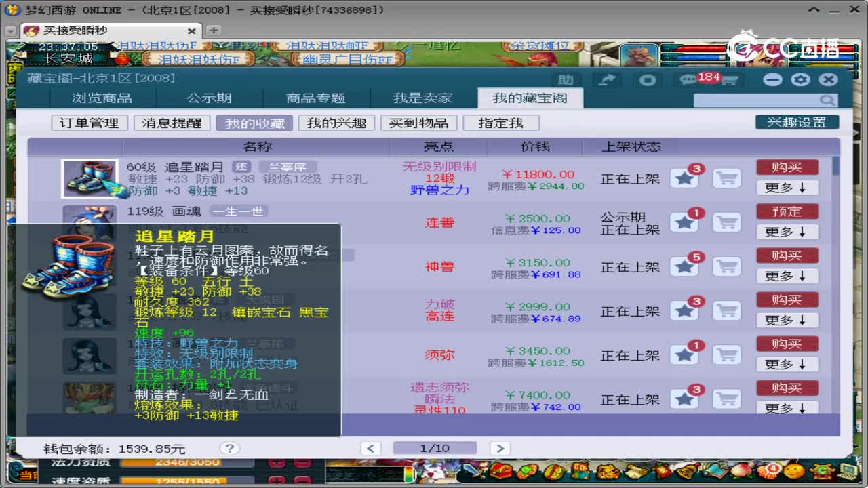This screenshot has width=868, height=488.
Task: Add the ￥7400.00 item to cart
Action: click(727, 399)
